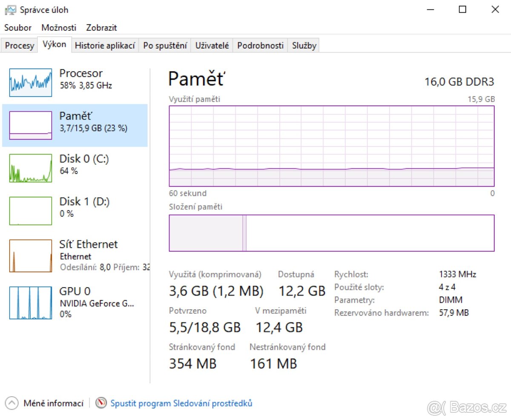Open the Možnosti menu

click(x=59, y=28)
